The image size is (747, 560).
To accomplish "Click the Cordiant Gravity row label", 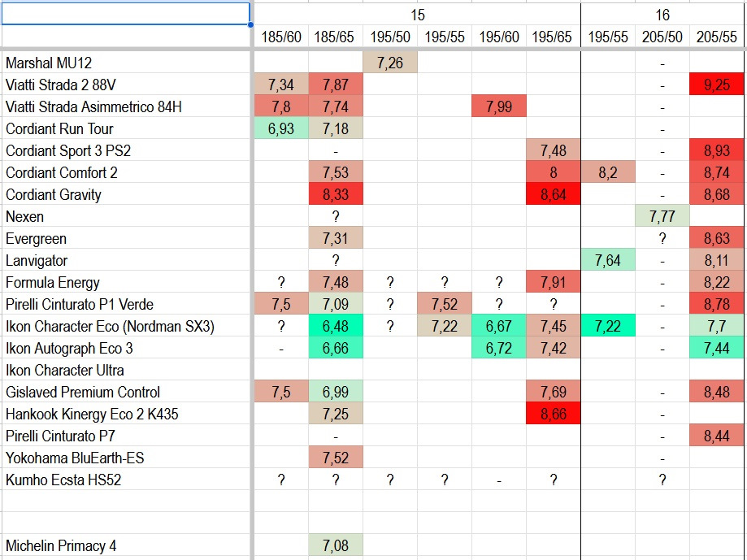I will coord(54,194).
